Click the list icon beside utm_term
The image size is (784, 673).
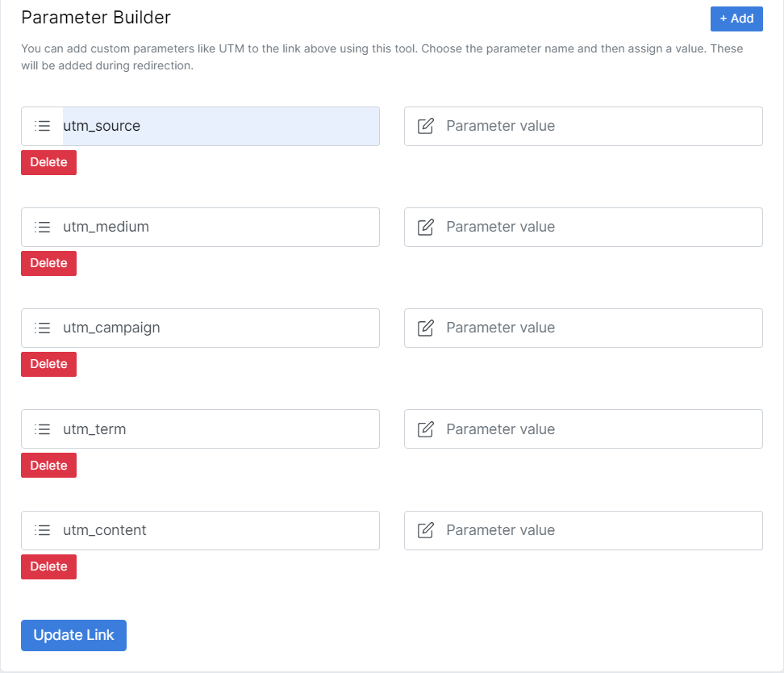[42, 428]
